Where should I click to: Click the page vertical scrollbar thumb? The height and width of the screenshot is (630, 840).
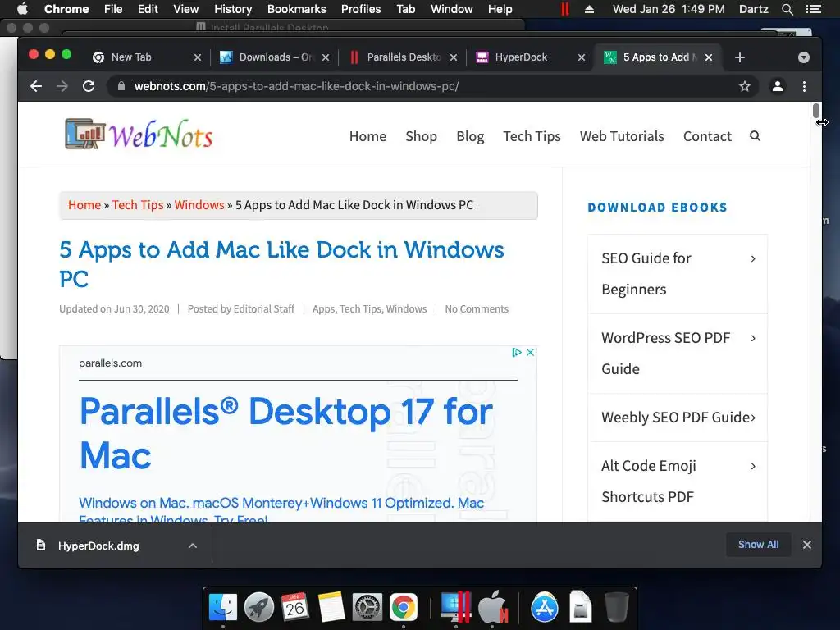[816, 111]
